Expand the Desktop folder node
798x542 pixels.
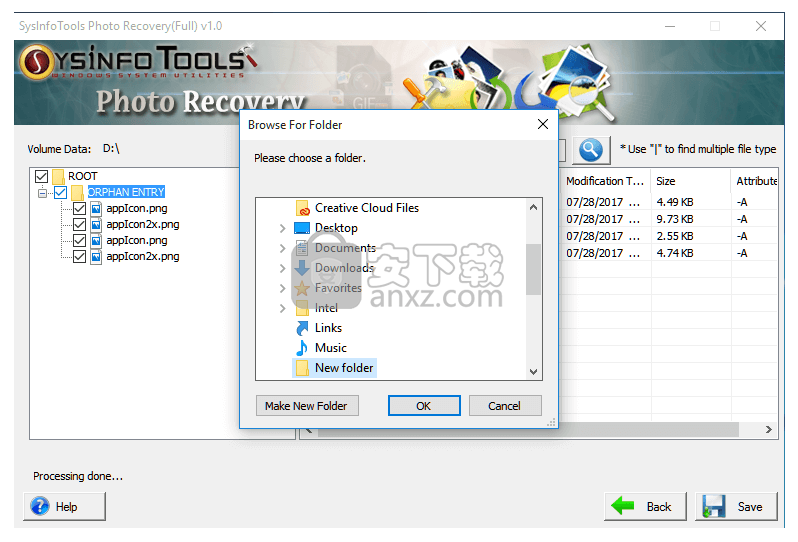282,229
